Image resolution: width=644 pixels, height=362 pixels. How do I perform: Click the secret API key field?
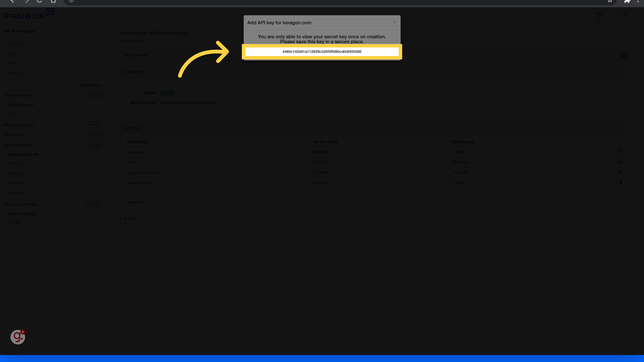pyautogui.click(x=322, y=52)
